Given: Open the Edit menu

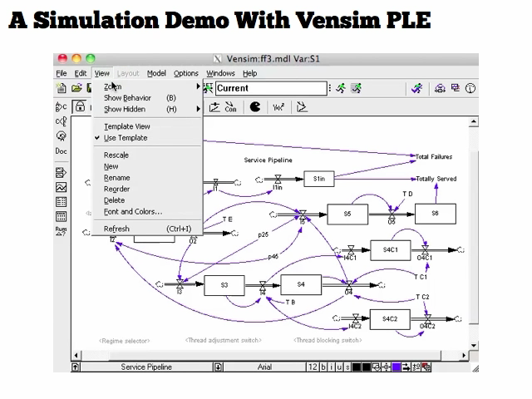Looking at the screenshot, I should pos(81,73).
